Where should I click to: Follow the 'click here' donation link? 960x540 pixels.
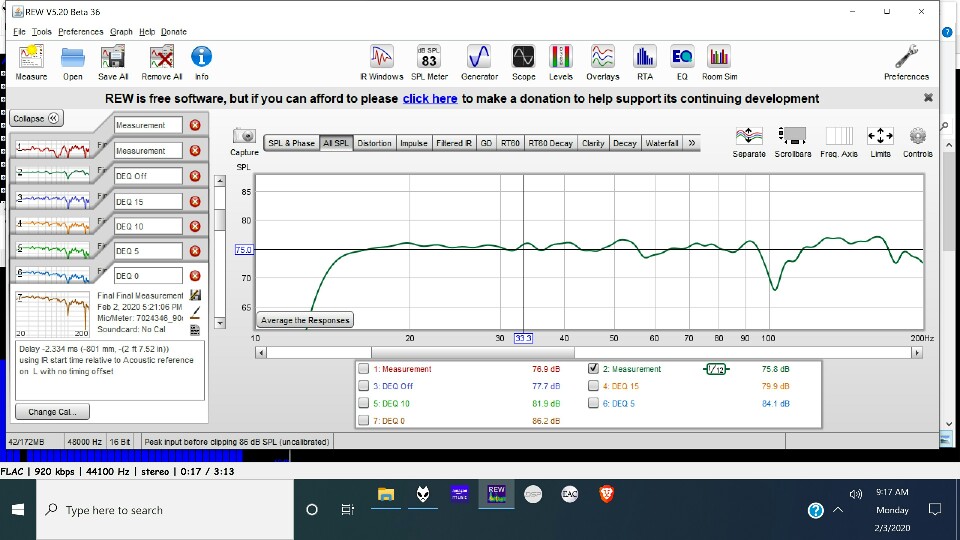click(430, 98)
